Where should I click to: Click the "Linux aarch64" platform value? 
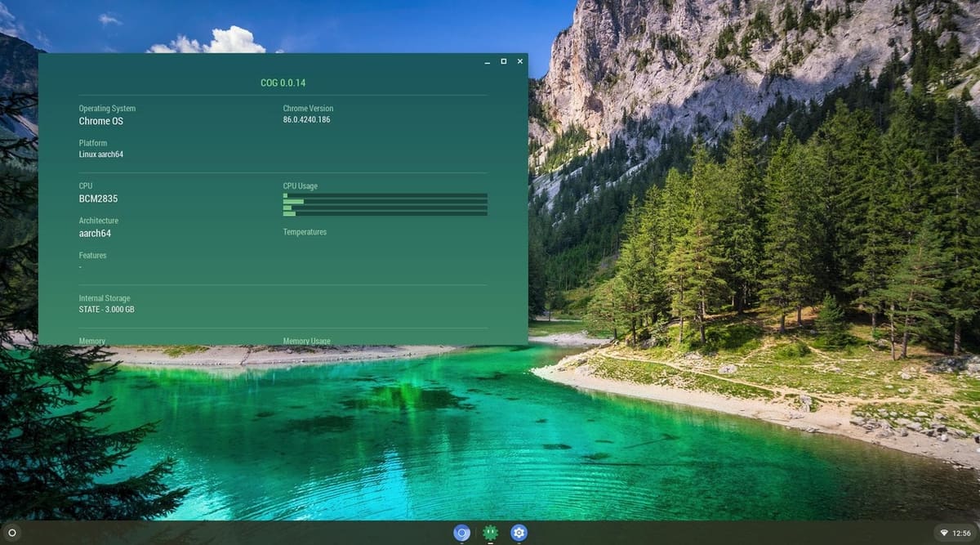101,154
